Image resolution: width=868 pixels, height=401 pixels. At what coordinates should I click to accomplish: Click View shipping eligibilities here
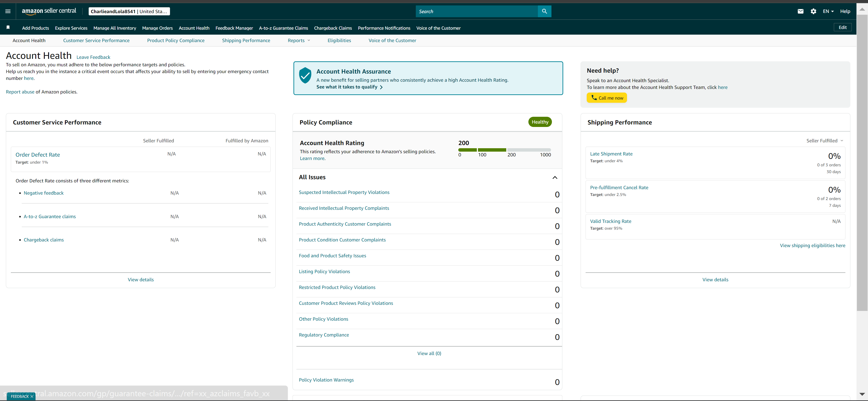[x=812, y=246]
